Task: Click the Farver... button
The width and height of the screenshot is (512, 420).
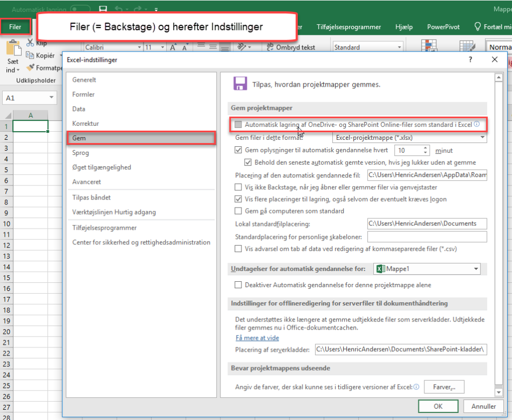Action: [444, 387]
